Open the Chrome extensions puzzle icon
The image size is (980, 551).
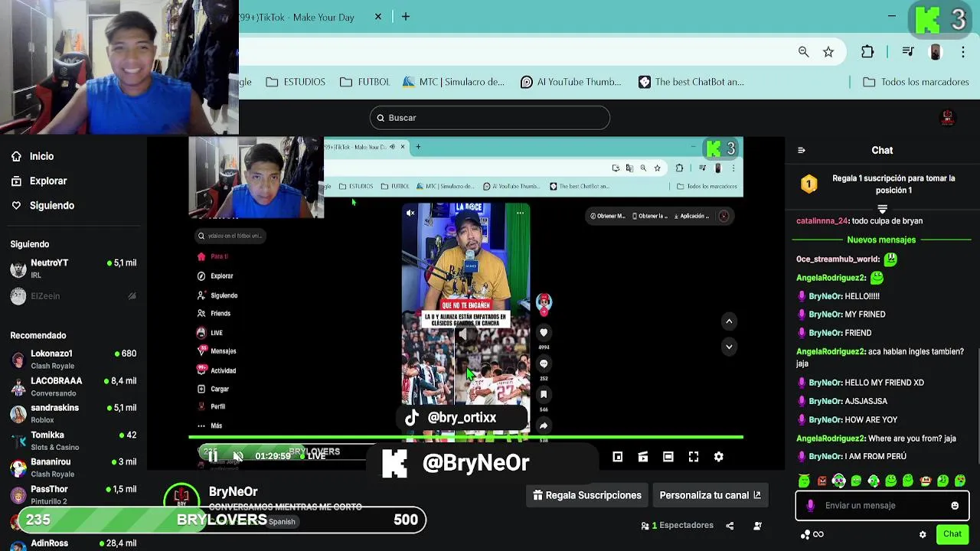click(867, 51)
